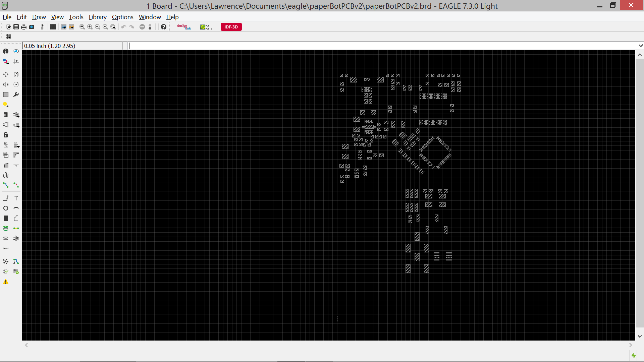Select the Route tool
Image resolution: width=644 pixels, height=362 pixels.
6,185
